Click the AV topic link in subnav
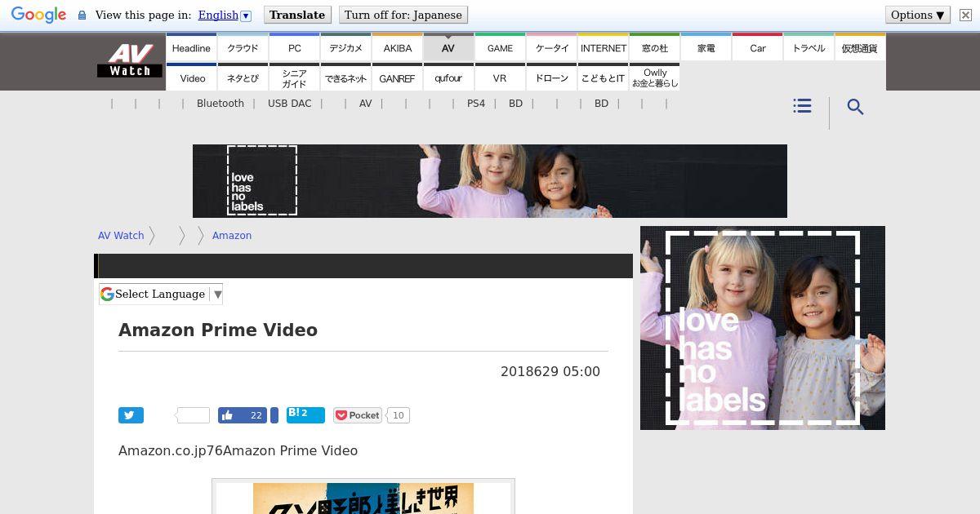Image resolution: width=980 pixels, height=514 pixels. [x=365, y=104]
